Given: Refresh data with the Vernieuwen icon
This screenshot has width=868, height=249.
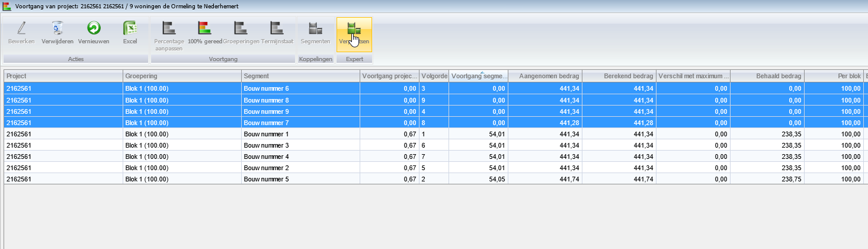Looking at the screenshot, I should [94, 28].
